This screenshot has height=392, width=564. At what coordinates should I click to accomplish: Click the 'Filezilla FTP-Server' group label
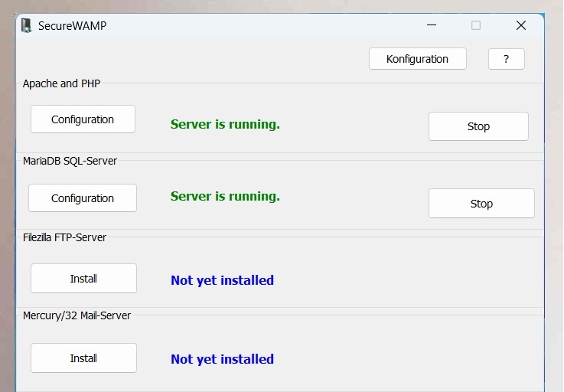[64, 237]
